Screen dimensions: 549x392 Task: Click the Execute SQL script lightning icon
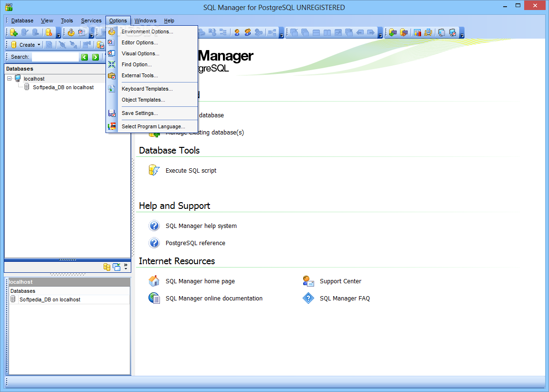pos(154,170)
